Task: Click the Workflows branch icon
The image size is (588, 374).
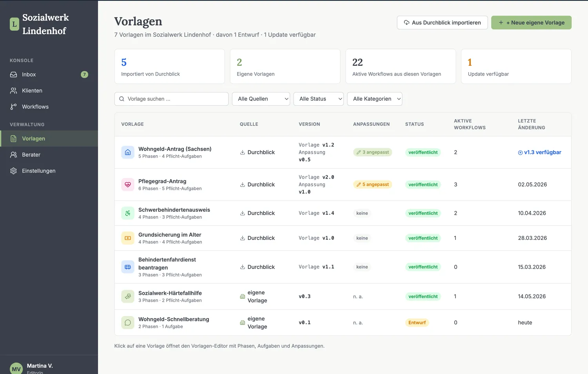Action: click(x=14, y=107)
